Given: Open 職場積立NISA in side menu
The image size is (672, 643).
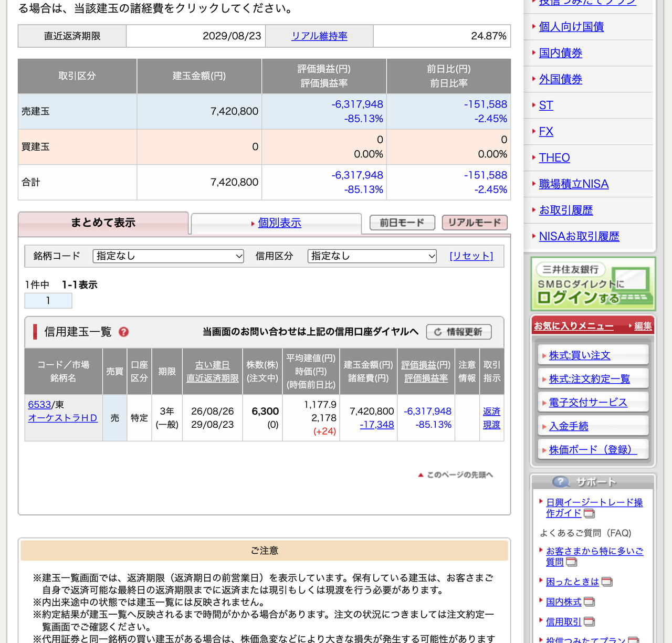Looking at the screenshot, I should coord(574,184).
